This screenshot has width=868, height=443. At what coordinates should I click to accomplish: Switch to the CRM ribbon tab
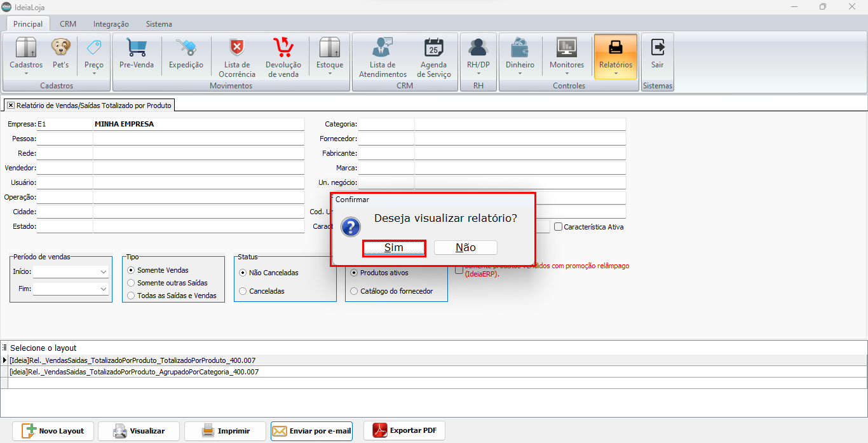click(x=68, y=24)
